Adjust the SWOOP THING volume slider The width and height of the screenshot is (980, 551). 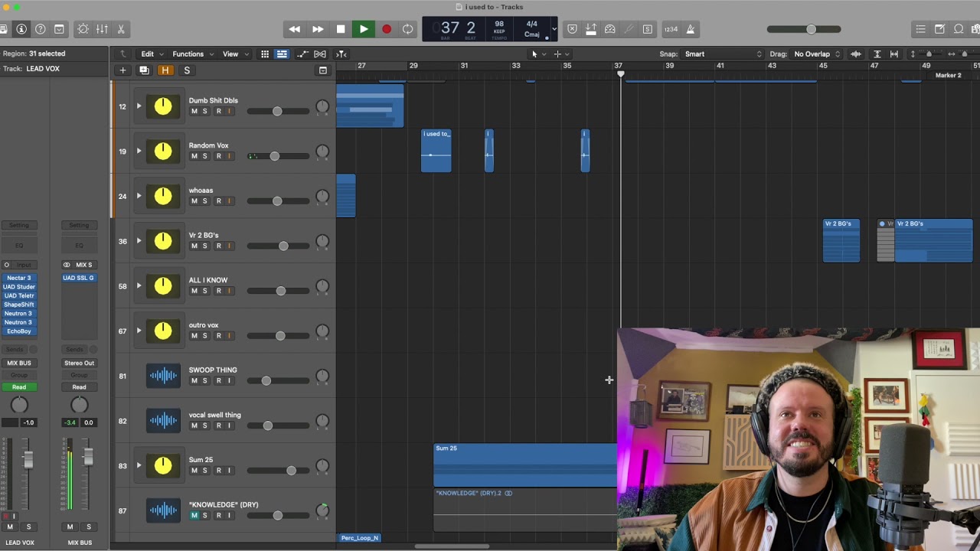pos(279,380)
